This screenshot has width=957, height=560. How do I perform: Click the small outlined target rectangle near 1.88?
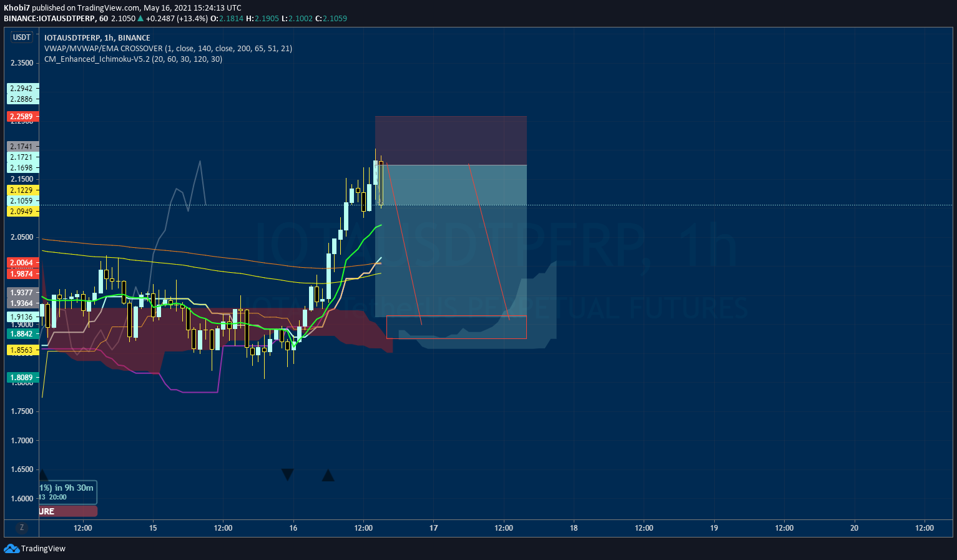point(456,327)
